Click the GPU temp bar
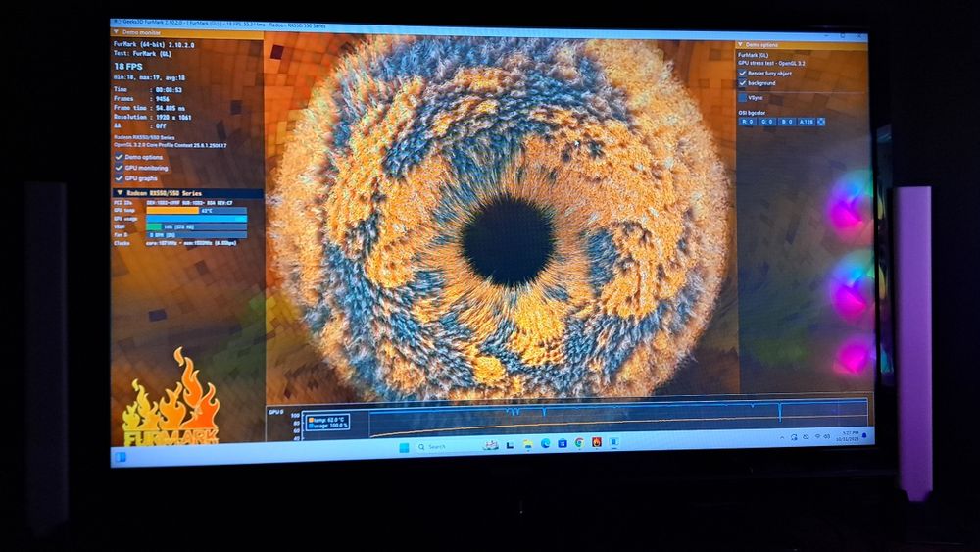 coord(196,211)
